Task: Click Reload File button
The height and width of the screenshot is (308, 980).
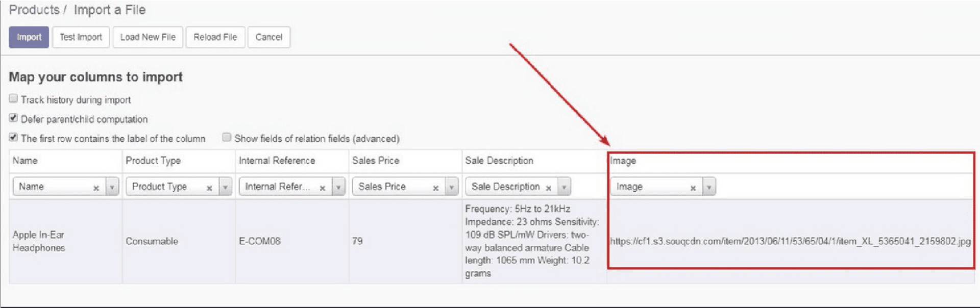Action: pos(215,37)
